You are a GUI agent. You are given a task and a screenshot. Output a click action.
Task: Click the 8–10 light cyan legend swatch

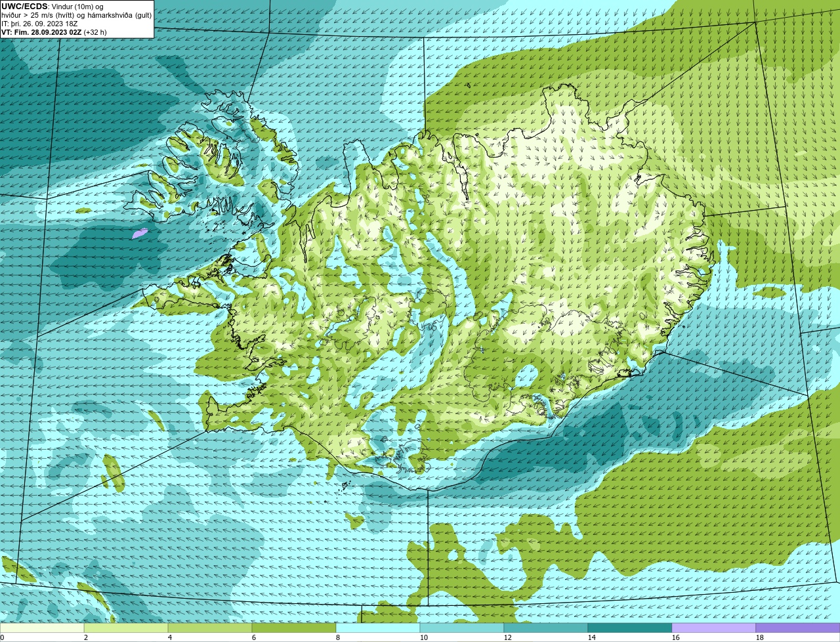[378, 628]
